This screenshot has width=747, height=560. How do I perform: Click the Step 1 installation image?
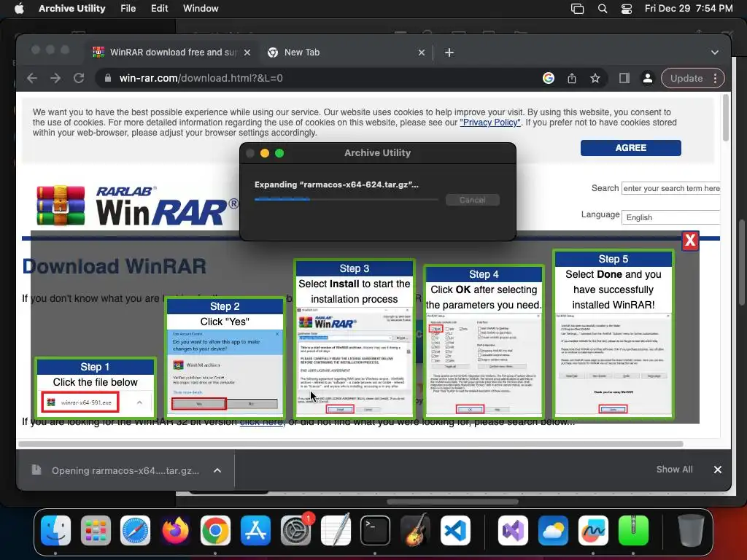[96, 387]
